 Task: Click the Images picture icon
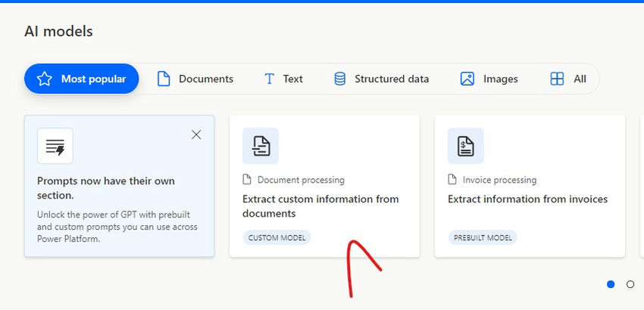[x=467, y=79]
